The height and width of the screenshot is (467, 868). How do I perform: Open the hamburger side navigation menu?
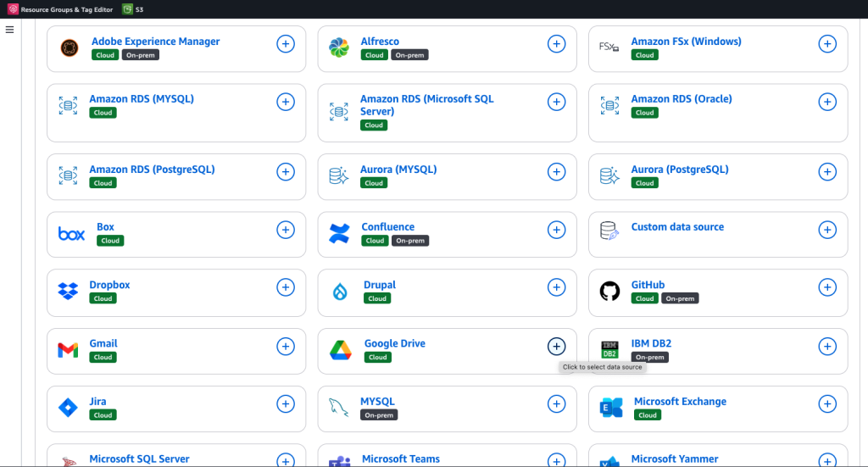[x=9, y=30]
